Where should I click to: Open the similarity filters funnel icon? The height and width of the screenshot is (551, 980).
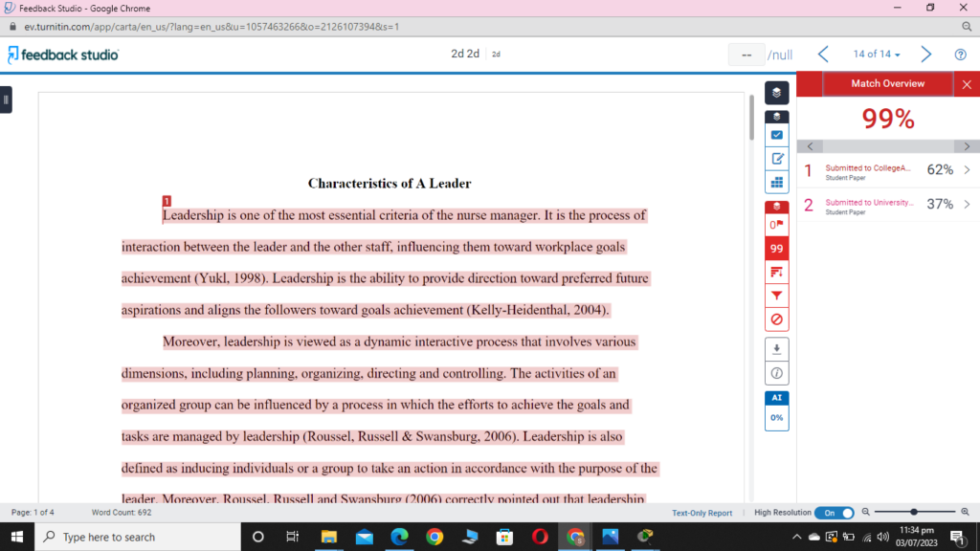(776, 296)
